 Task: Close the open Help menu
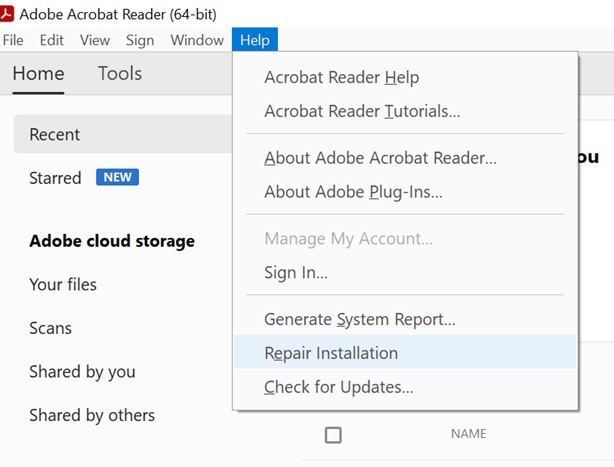tap(255, 40)
